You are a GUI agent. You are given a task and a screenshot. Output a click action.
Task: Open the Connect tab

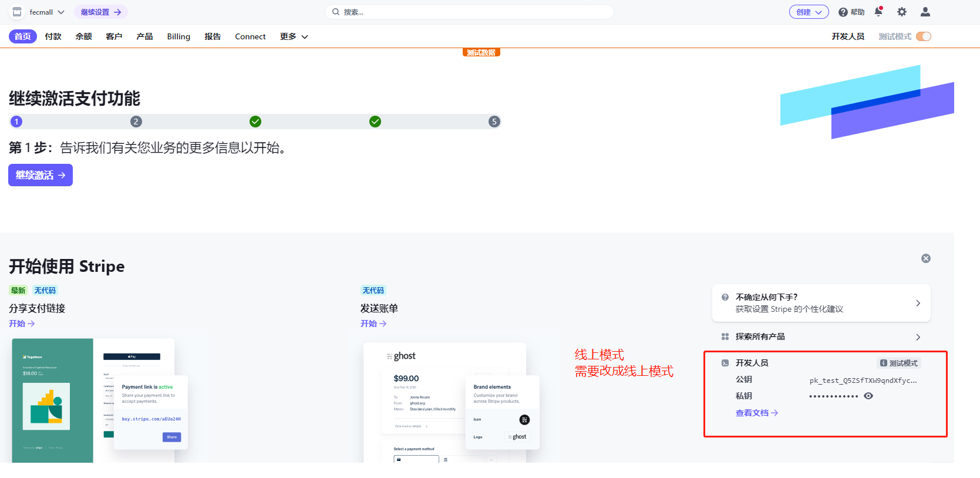click(250, 36)
